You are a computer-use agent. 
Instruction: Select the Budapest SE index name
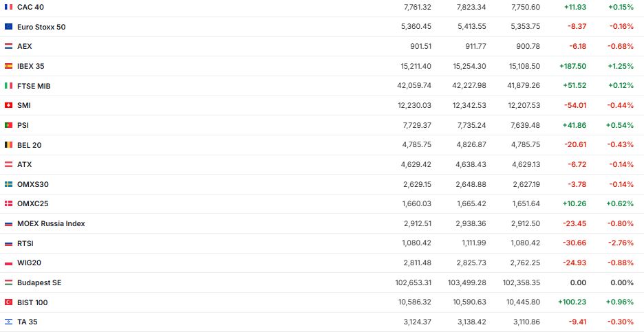click(39, 282)
